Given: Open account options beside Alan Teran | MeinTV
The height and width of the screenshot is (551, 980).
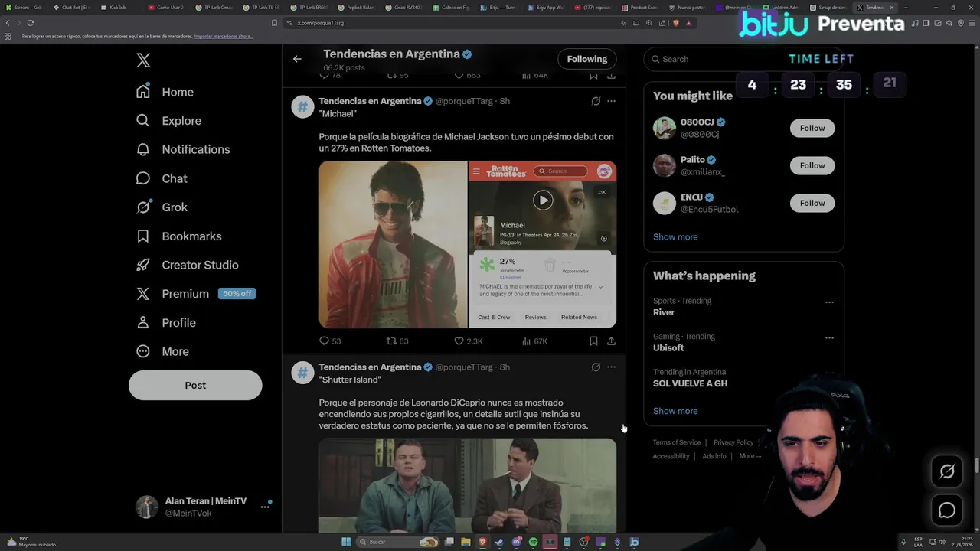Looking at the screenshot, I should coord(265,507).
